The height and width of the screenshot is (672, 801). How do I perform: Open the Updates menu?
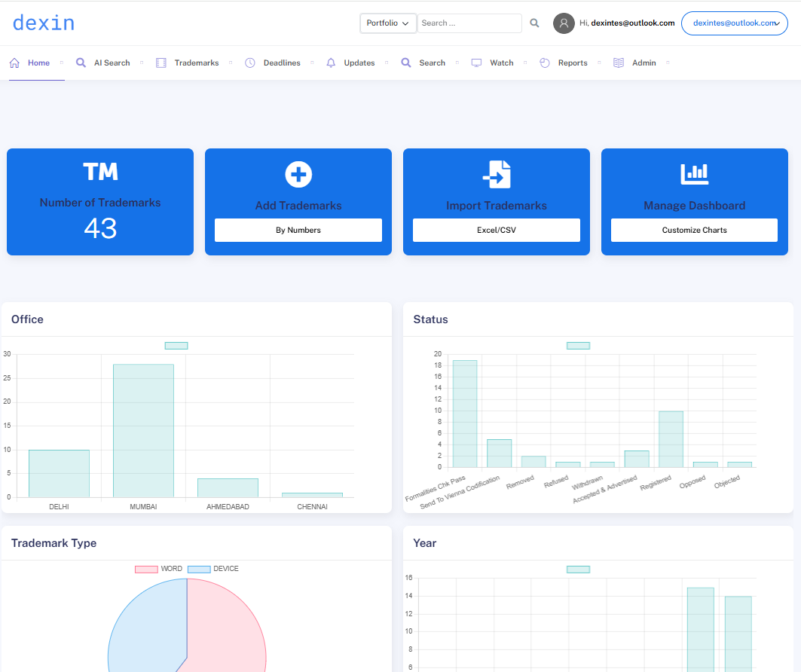click(359, 63)
